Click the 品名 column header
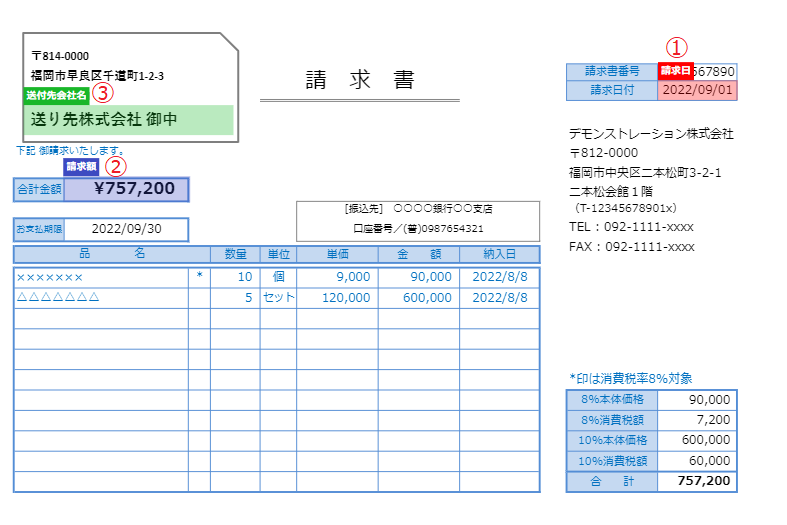The width and height of the screenshot is (787, 525). tap(112, 254)
